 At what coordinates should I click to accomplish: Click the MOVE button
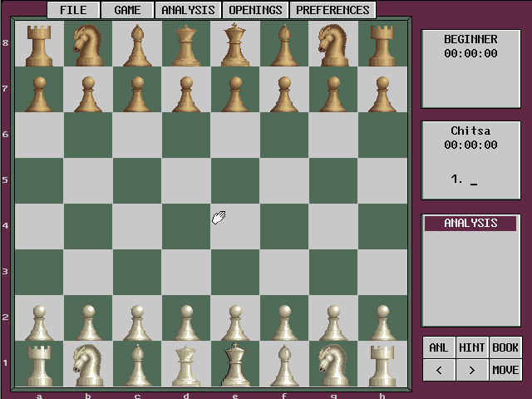(505, 370)
